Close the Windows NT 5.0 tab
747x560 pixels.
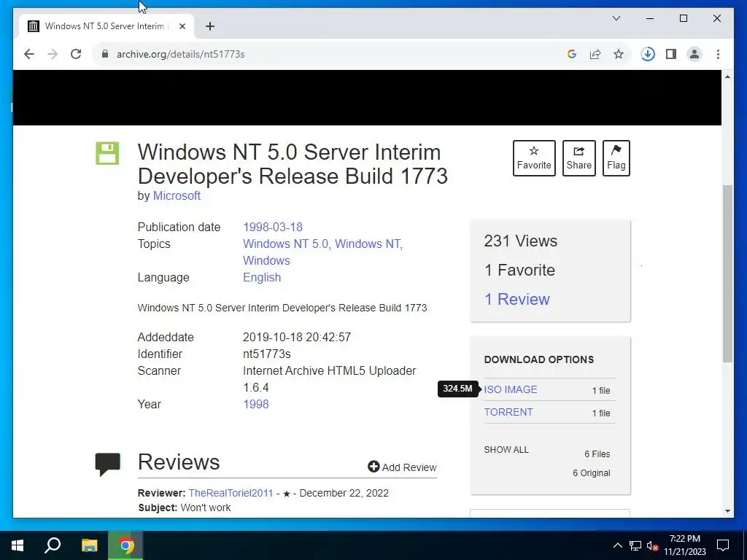(182, 26)
